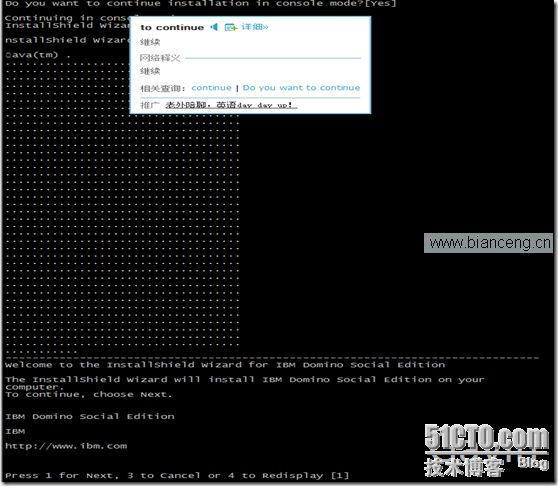The height and width of the screenshot is (486, 558).
Task: Click 'To continue, choose Next.' console line
Action: 88,395
